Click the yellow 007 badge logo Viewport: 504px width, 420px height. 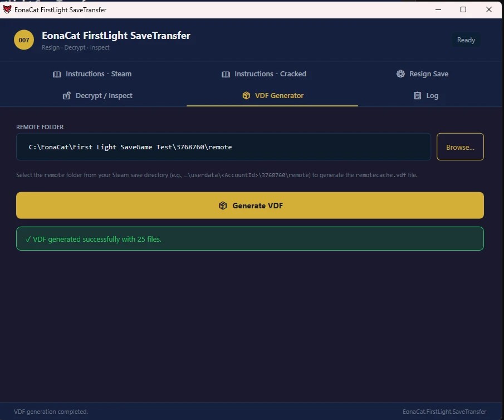click(x=24, y=40)
